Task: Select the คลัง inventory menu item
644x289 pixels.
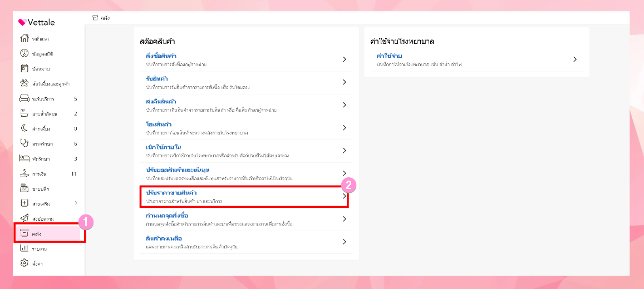Action: click(x=38, y=233)
